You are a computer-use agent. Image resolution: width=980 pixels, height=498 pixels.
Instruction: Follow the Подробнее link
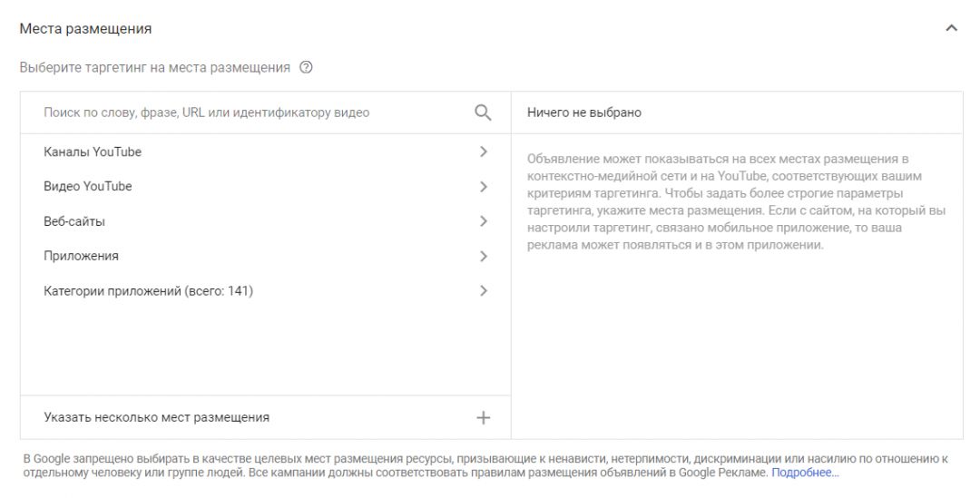tap(805, 473)
